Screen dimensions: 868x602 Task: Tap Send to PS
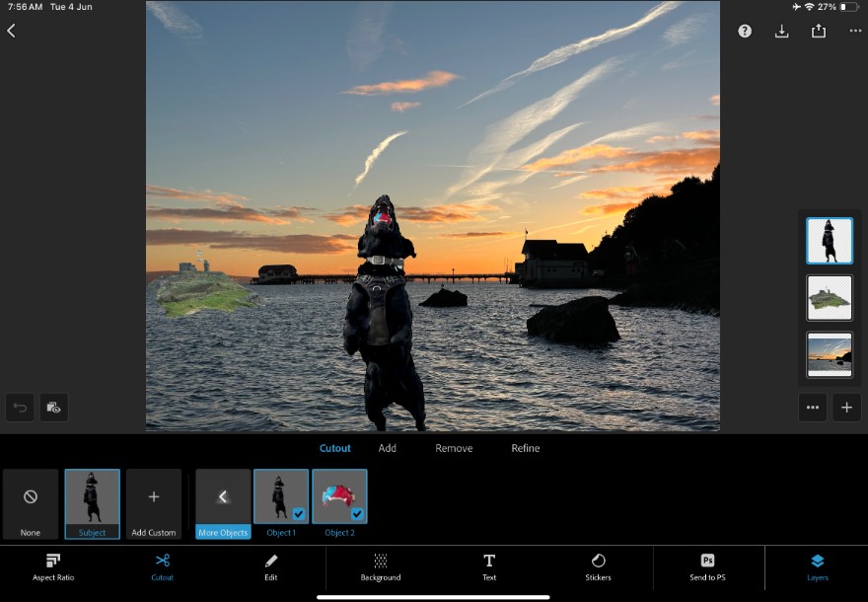pyautogui.click(x=707, y=566)
